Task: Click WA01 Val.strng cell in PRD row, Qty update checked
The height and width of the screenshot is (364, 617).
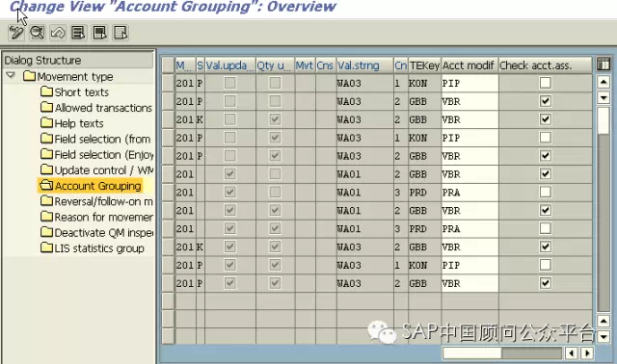Action: pyautogui.click(x=364, y=229)
